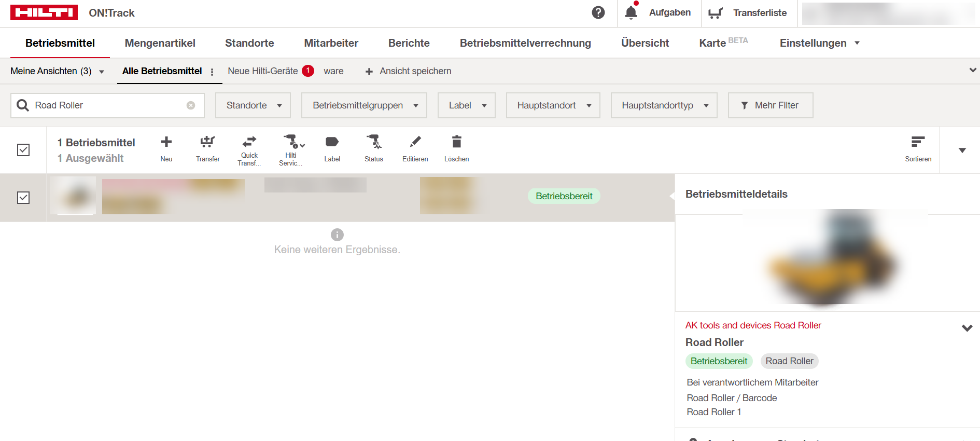The image size is (980, 441).
Task: Uncheck the selected asset row checkbox
Action: [x=23, y=198]
